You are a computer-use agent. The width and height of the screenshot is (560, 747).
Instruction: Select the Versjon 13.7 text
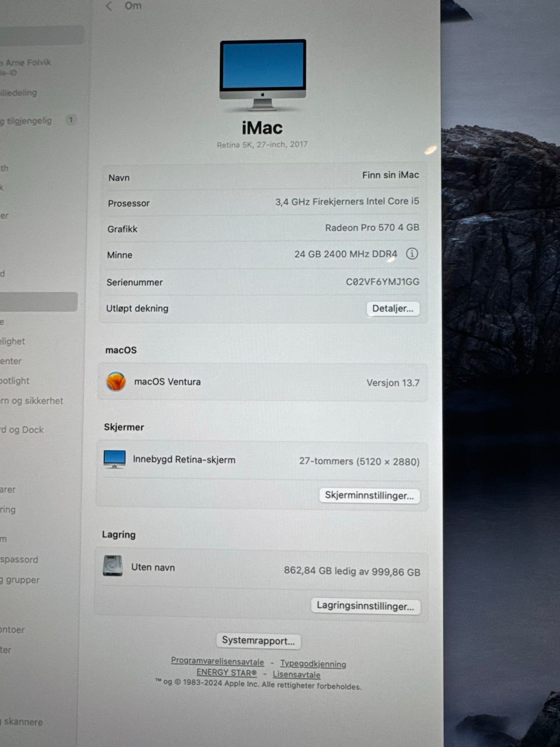(393, 383)
